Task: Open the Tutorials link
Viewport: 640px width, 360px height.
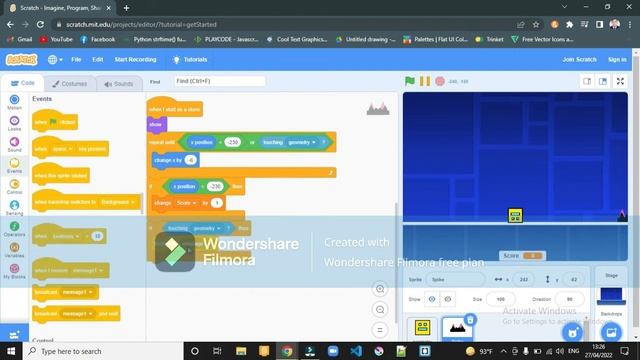Action: click(190, 60)
